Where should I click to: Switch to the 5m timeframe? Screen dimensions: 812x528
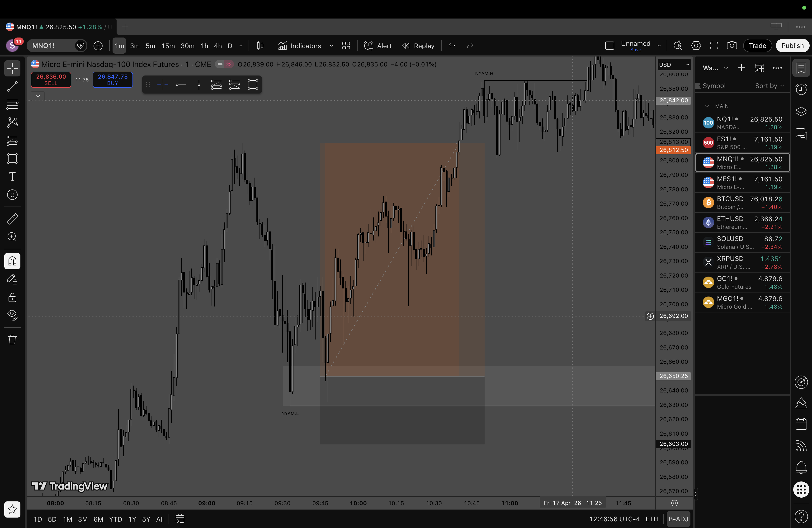coord(151,46)
